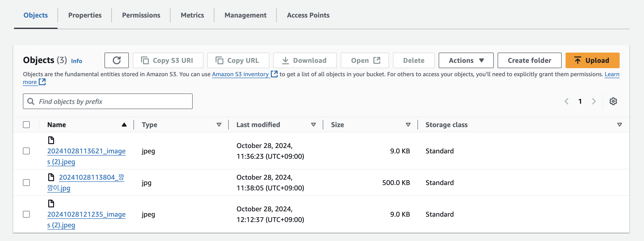This screenshot has height=241, width=644.
Task: Select checkbox for 20241028113621_images (2).jpeg
Action: coord(26,151)
